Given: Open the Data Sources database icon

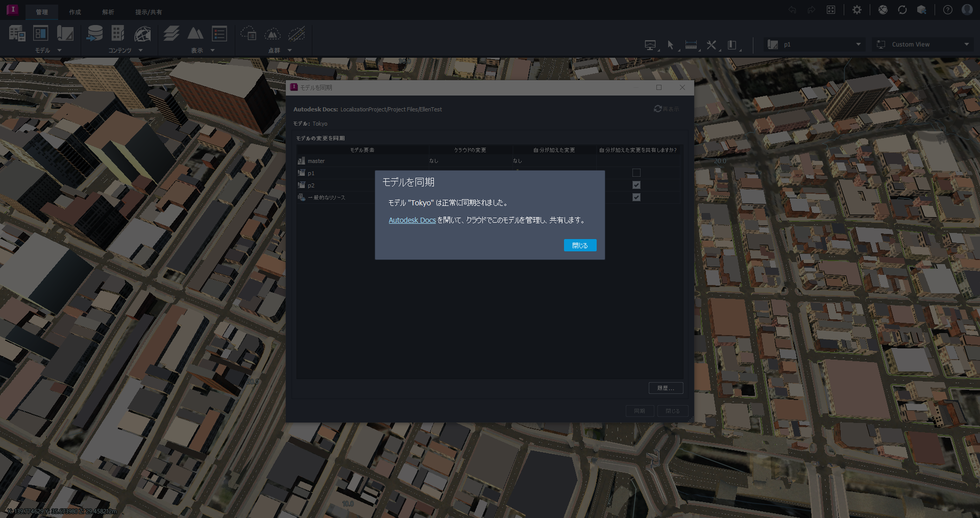Looking at the screenshot, I should click(94, 34).
